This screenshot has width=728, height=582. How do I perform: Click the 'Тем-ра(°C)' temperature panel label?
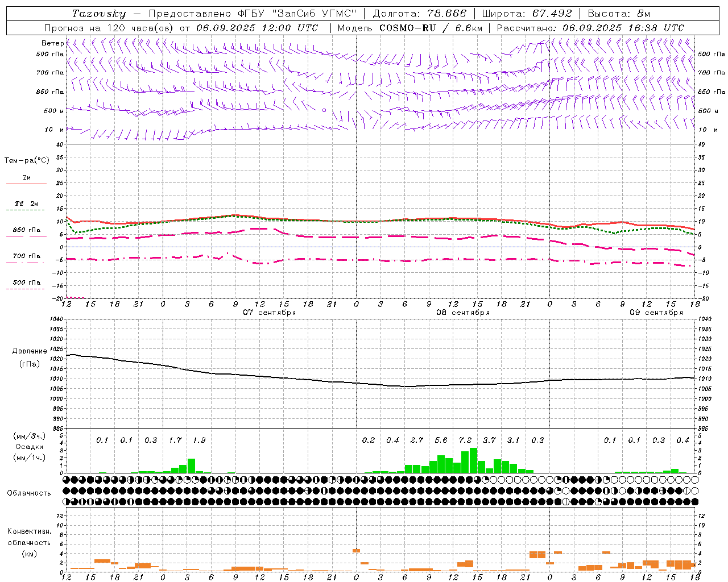tap(27, 160)
